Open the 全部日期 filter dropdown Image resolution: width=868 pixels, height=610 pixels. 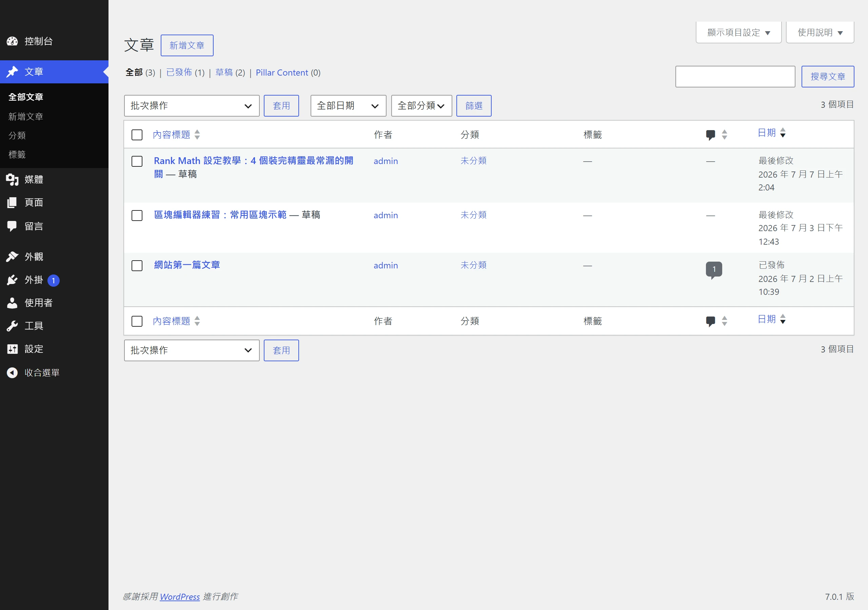tap(348, 106)
